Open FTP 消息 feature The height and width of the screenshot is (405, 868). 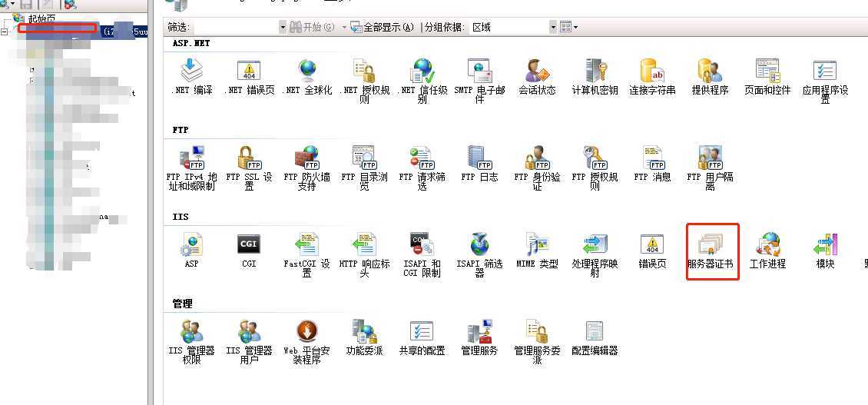(x=652, y=164)
